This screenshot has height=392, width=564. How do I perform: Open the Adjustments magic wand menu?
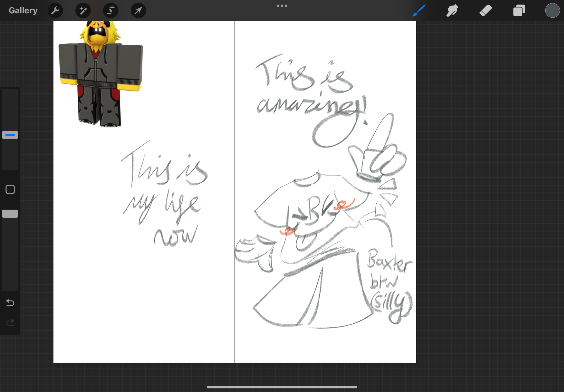(x=83, y=11)
